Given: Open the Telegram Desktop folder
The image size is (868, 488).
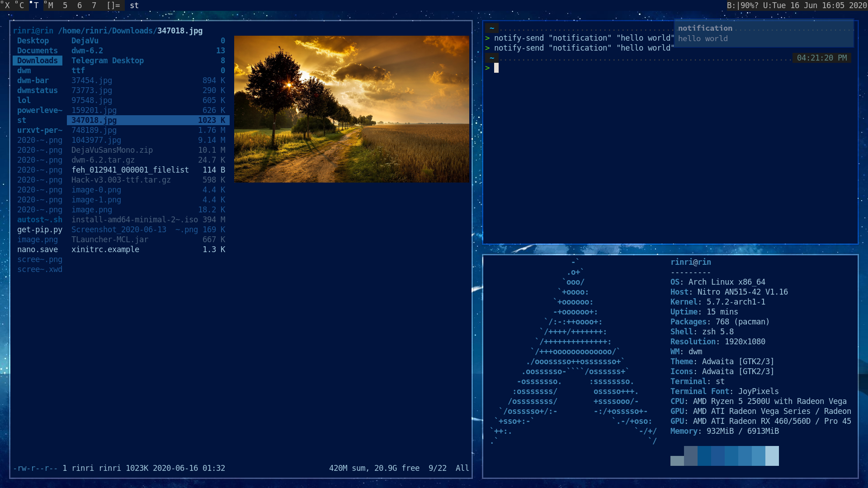Looking at the screenshot, I should (148, 61).
